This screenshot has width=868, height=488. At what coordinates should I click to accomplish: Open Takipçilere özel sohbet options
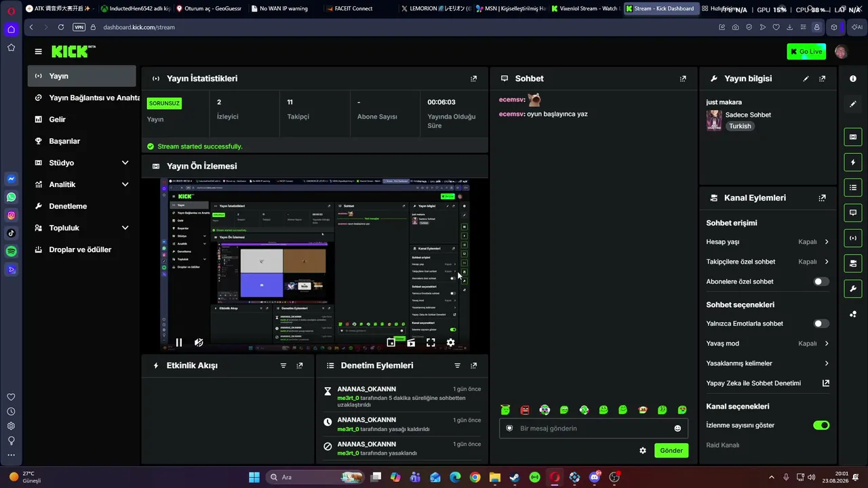(x=768, y=262)
